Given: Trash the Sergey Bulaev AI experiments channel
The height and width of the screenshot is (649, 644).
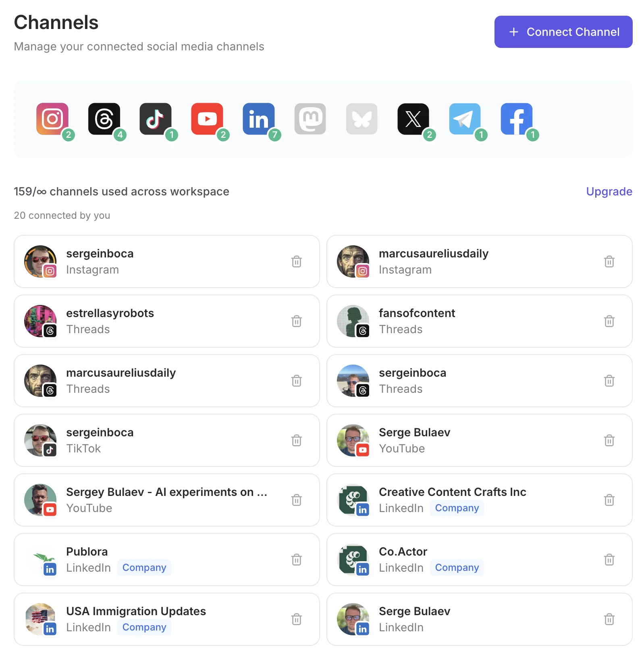Looking at the screenshot, I should click(x=297, y=500).
